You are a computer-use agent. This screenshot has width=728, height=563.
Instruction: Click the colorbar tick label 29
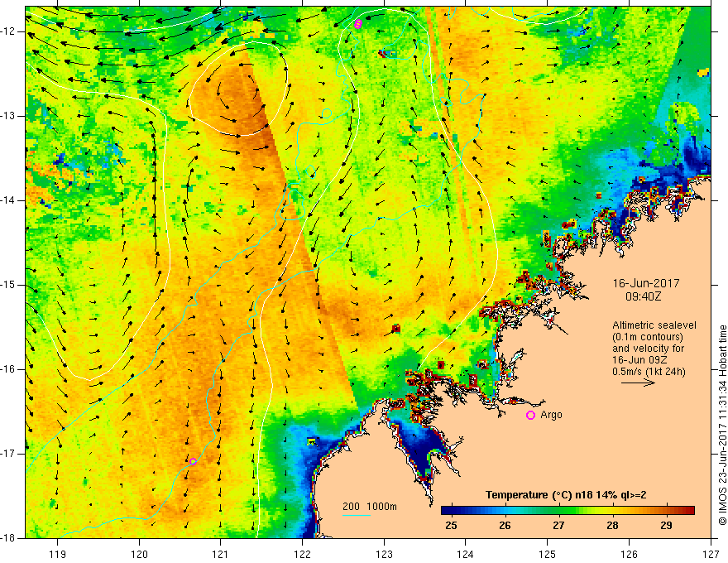[x=666, y=526]
